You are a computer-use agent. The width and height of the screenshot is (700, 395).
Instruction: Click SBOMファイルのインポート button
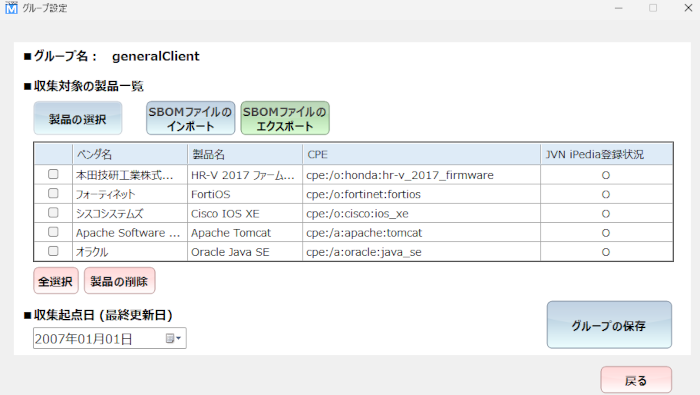point(191,118)
